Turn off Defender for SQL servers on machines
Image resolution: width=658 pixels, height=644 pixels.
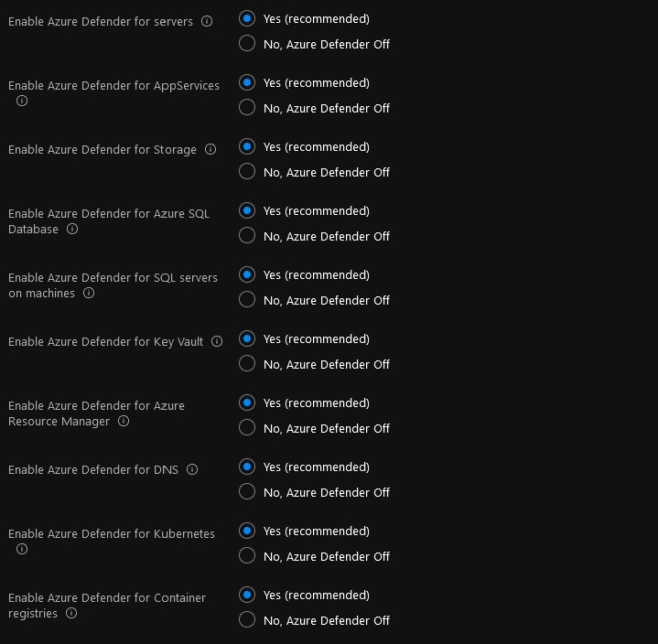click(x=246, y=299)
